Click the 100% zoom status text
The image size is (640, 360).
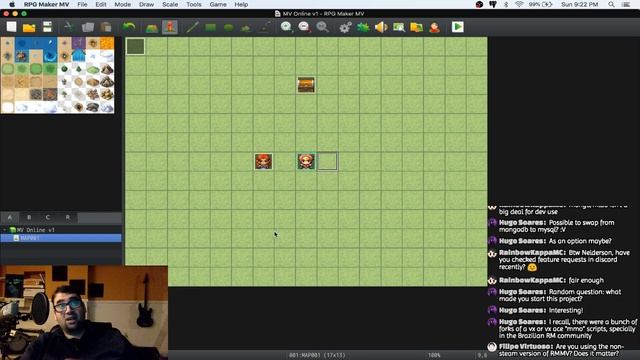[434, 355]
